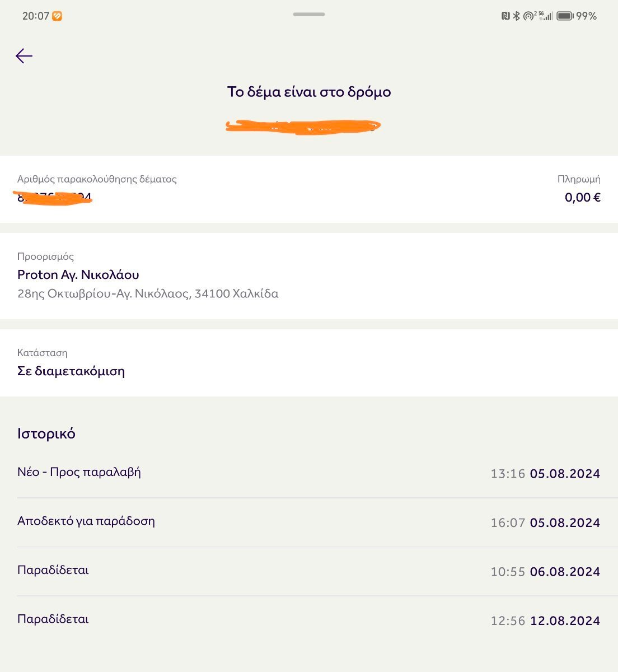This screenshot has width=618, height=672.
Task: Tap the 5G signal strength icon
Action: pyautogui.click(x=546, y=16)
